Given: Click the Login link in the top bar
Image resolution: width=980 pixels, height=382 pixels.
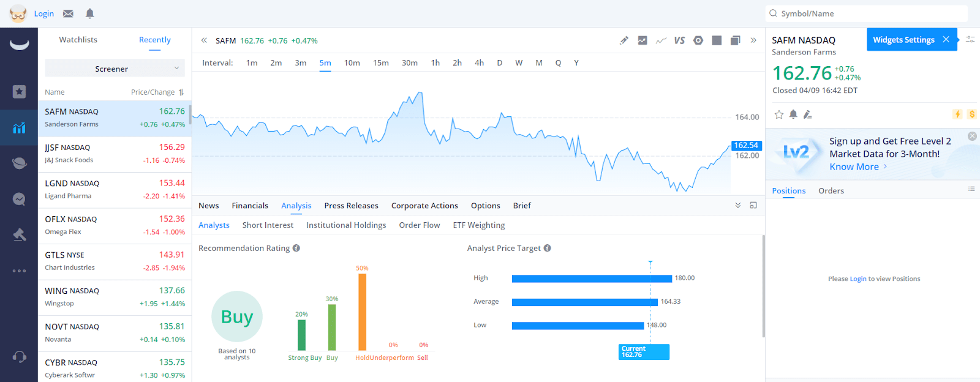Looking at the screenshot, I should click(44, 13).
